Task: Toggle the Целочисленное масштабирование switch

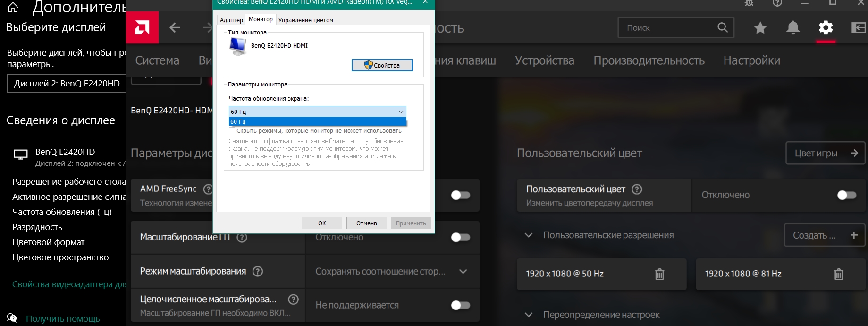Action: [460, 305]
